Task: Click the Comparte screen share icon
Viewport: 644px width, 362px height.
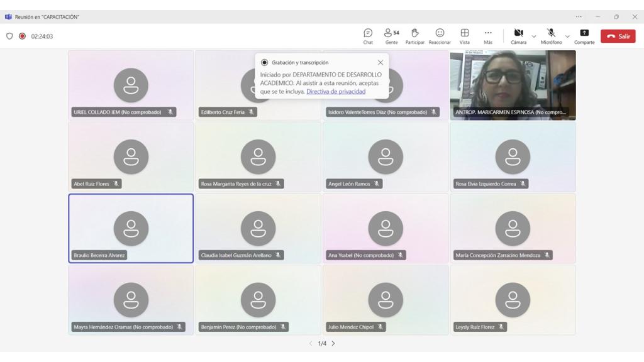Action: (x=584, y=36)
